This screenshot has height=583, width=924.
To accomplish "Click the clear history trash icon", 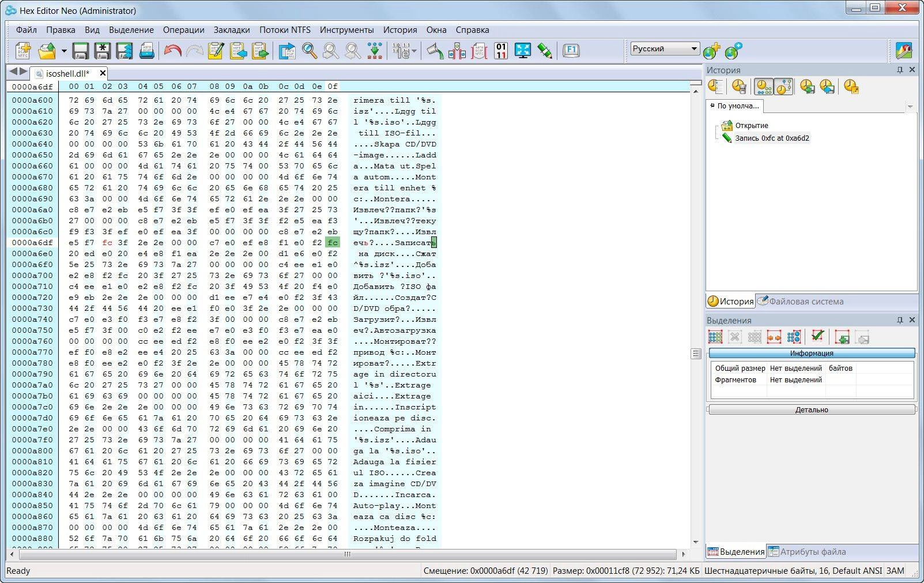I will click(x=738, y=86).
